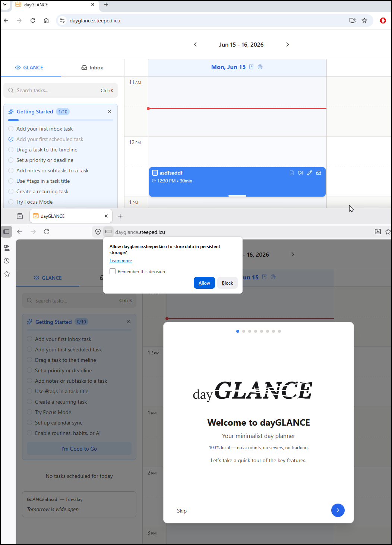Go to next dates in top window

(x=287, y=44)
